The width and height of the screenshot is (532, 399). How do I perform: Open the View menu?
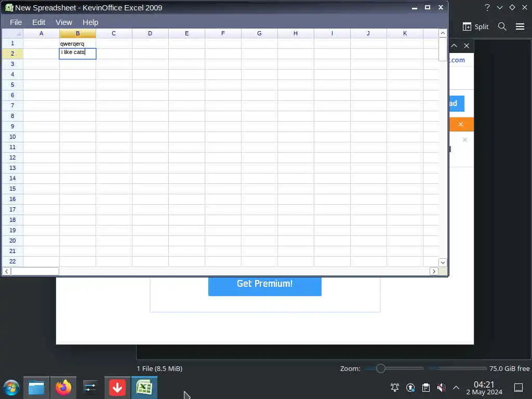pyautogui.click(x=64, y=22)
